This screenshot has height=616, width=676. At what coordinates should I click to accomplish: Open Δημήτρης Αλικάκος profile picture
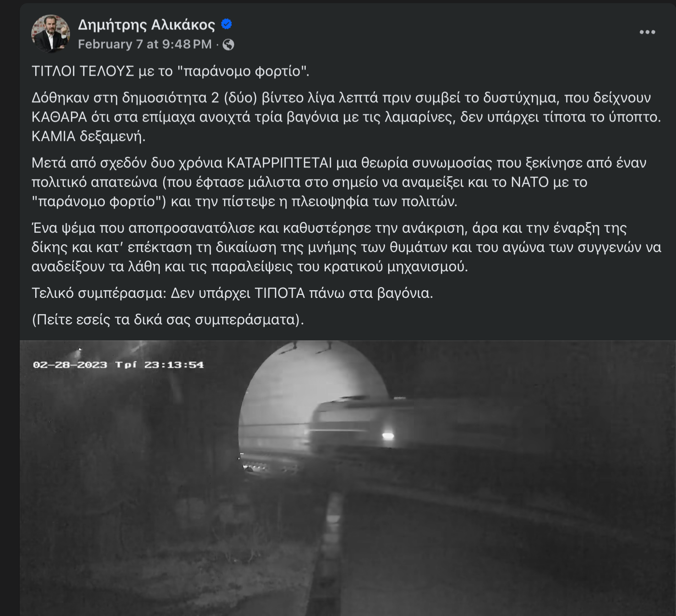pos(51,33)
